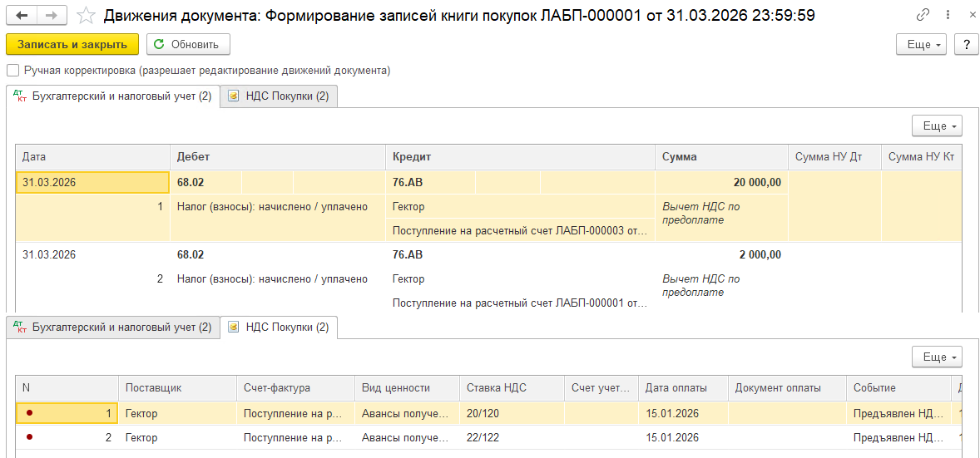The height and width of the screenshot is (458, 980).
Task: Select Поступление на расчетный счет ЛАБП-000003
Action: click(520, 230)
